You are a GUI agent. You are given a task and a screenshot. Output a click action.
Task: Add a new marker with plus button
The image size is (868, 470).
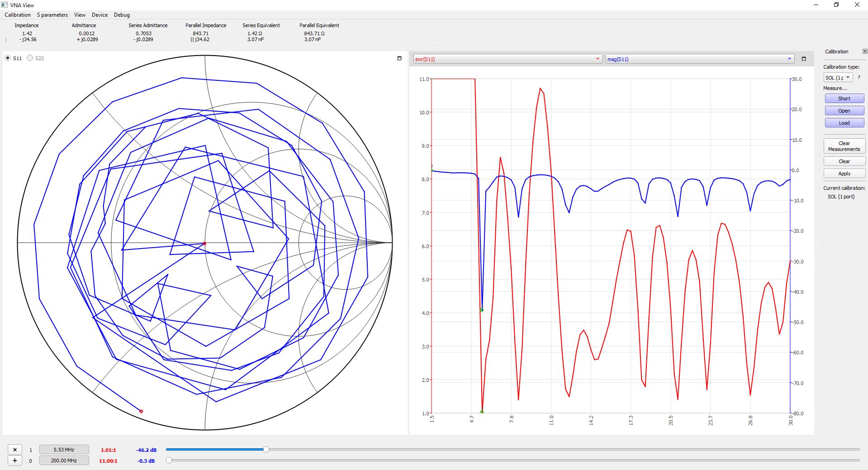(15, 461)
